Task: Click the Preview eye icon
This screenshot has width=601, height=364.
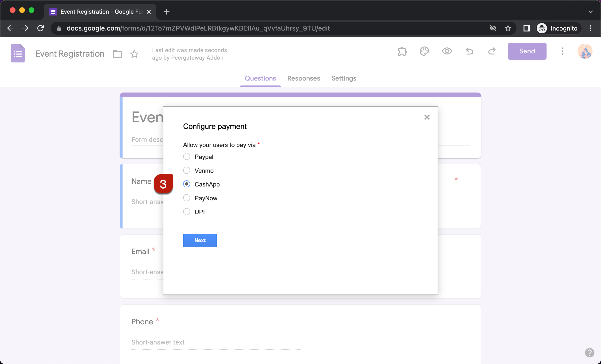Action: click(x=447, y=51)
